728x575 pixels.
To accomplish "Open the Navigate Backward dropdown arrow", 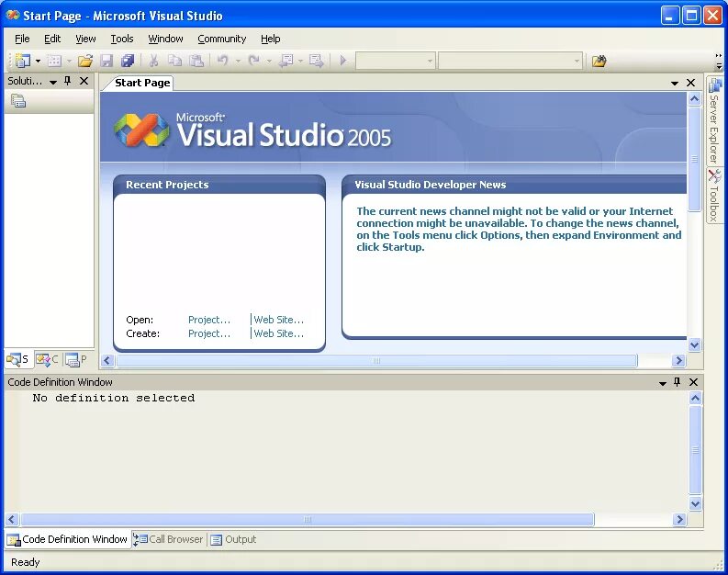I will click(x=300, y=61).
